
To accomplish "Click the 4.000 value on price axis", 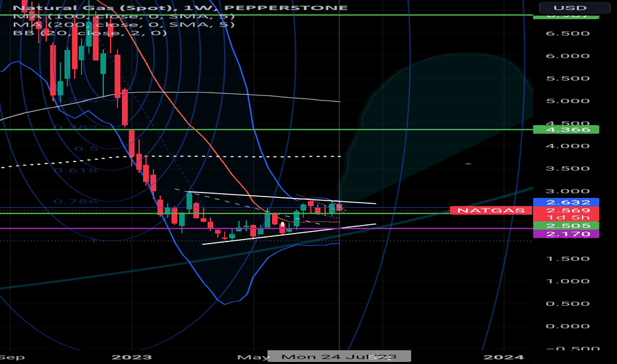I will click(567, 146).
